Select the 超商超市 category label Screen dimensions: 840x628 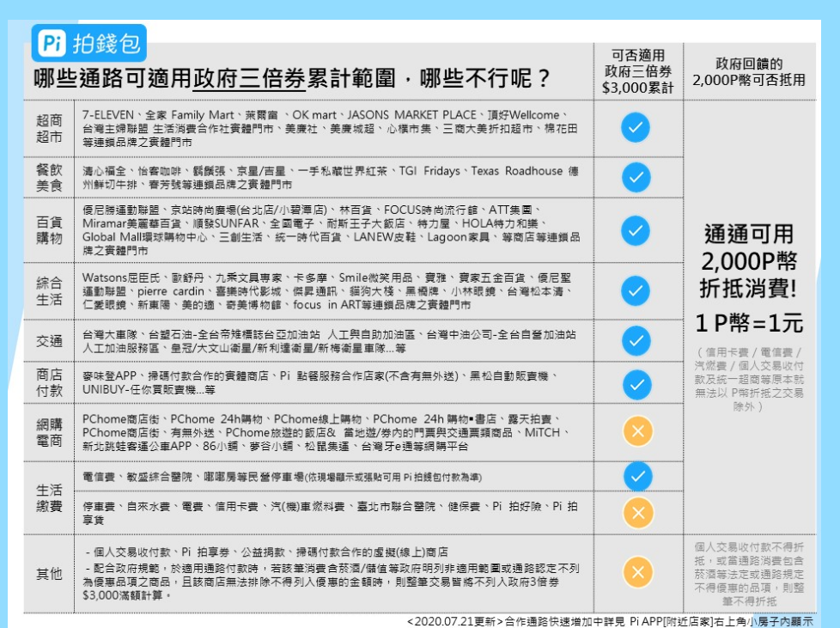pos(49,129)
